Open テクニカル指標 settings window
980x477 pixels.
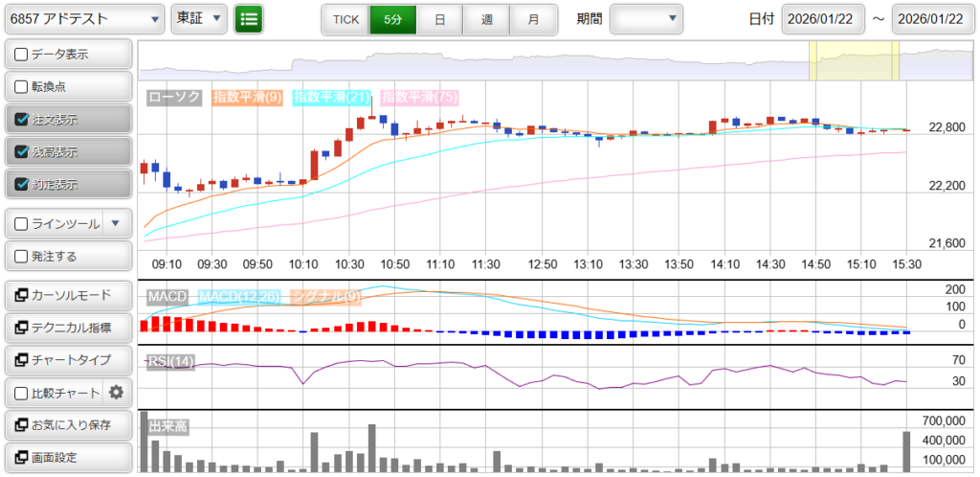pos(67,328)
